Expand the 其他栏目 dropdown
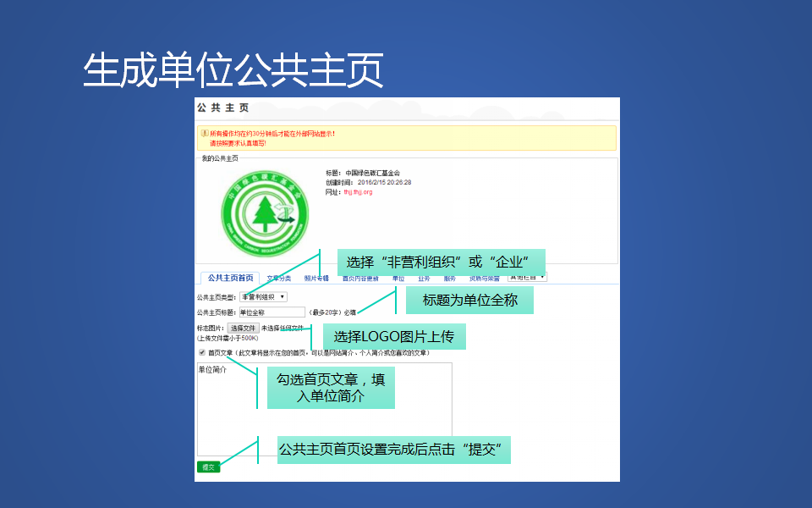The width and height of the screenshot is (812, 508). [x=527, y=276]
